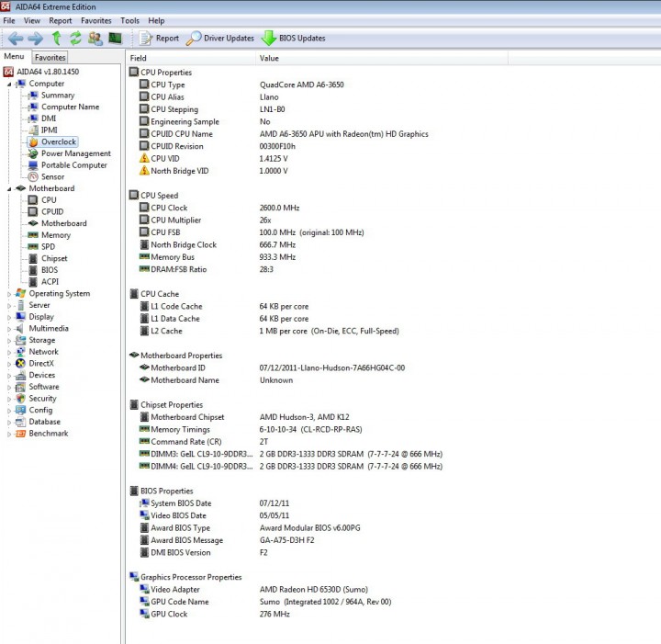Expand the Devices node
Image resolution: width=661 pixels, height=644 pixels.
9,376
